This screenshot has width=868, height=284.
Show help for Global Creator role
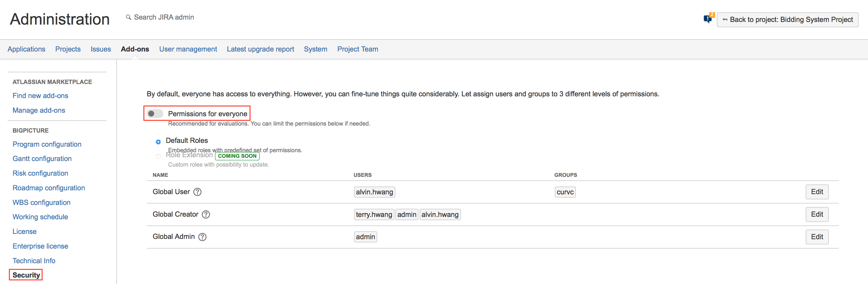(206, 215)
